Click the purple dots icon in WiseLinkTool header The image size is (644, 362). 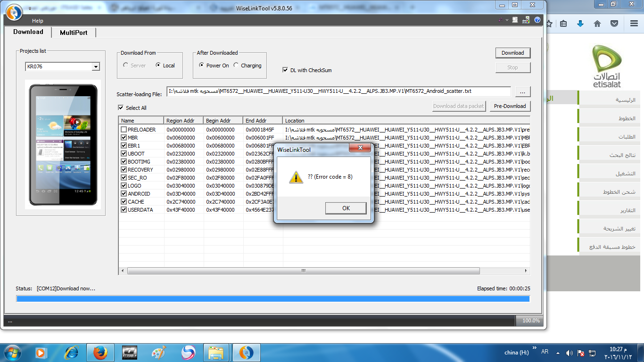pyautogui.click(x=500, y=20)
